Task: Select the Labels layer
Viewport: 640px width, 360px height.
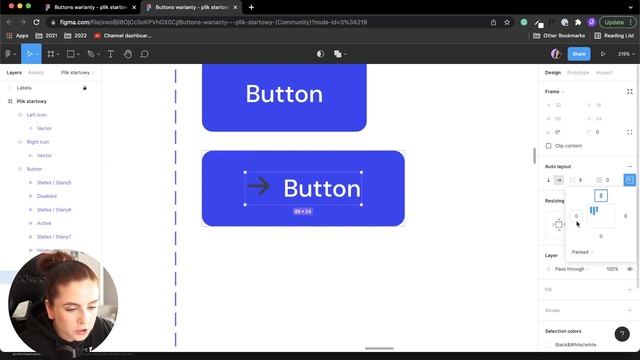Action: click(24, 88)
